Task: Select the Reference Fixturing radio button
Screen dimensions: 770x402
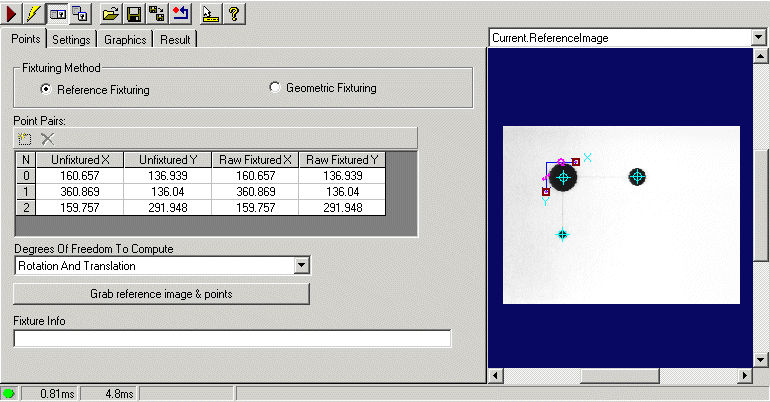Action: (45, 89)
